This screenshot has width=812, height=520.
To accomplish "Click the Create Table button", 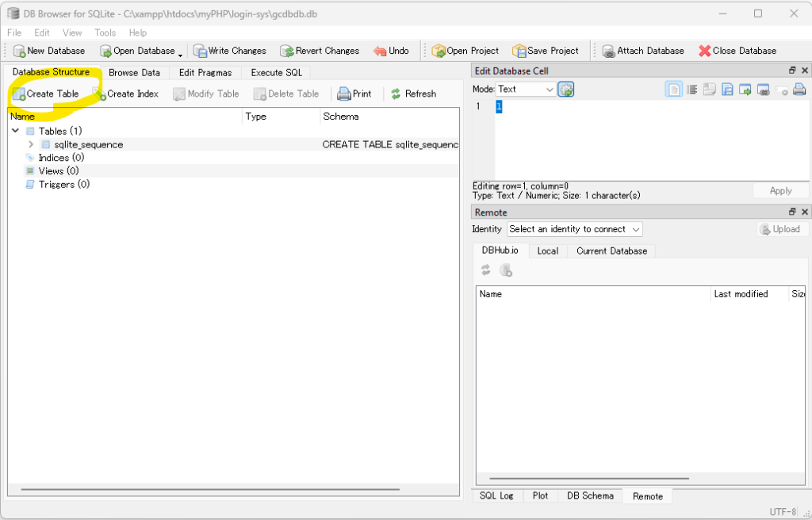I will (45, 94).
